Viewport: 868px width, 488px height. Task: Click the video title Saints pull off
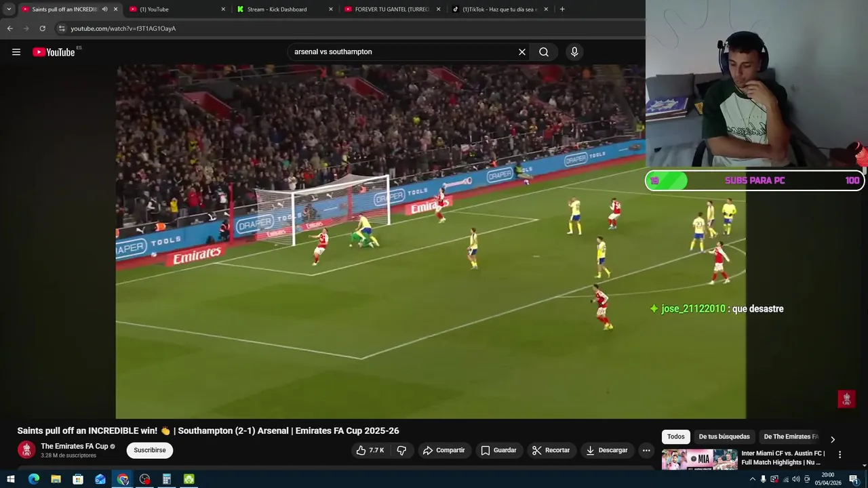(208, 430)
